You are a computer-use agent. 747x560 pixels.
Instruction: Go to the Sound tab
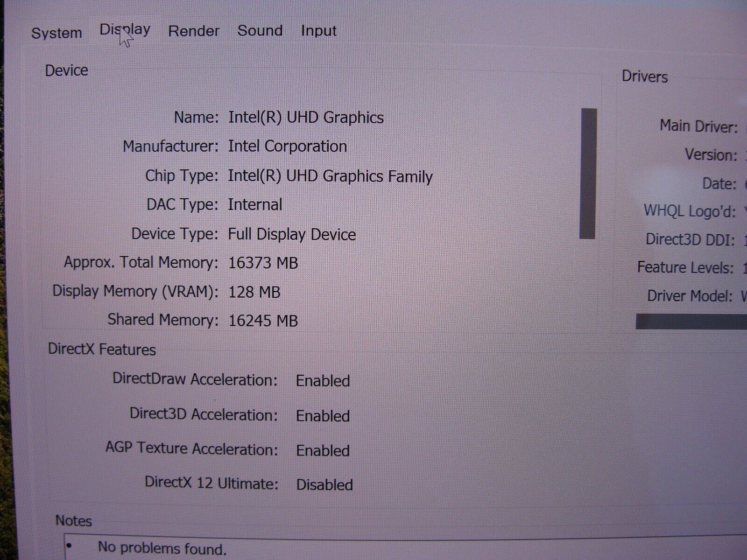tap(260, 30)
